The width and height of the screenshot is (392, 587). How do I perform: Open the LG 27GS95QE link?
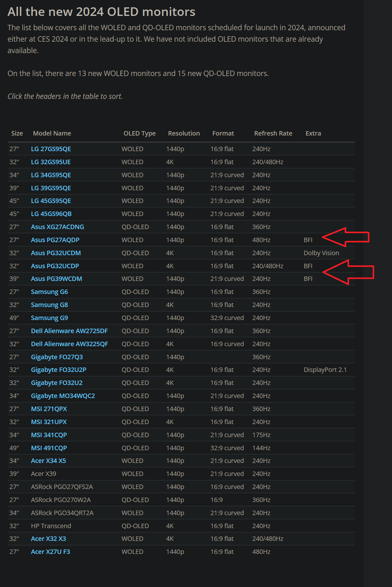[x=51, y=149]
